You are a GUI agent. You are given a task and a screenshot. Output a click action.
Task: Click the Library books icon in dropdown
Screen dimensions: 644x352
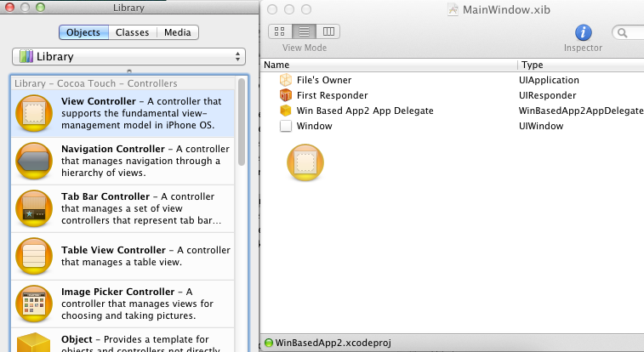pos(26,56)
